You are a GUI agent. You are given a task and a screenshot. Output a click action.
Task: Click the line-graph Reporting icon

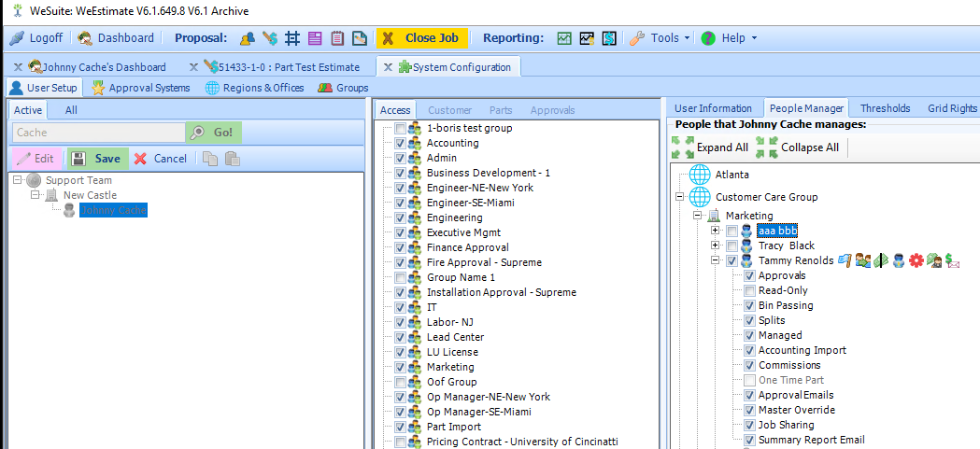point(587,38)
